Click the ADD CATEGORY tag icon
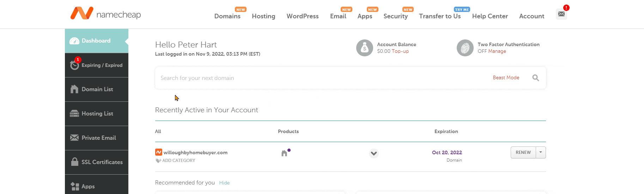644x194 pixels. [158, 161]
